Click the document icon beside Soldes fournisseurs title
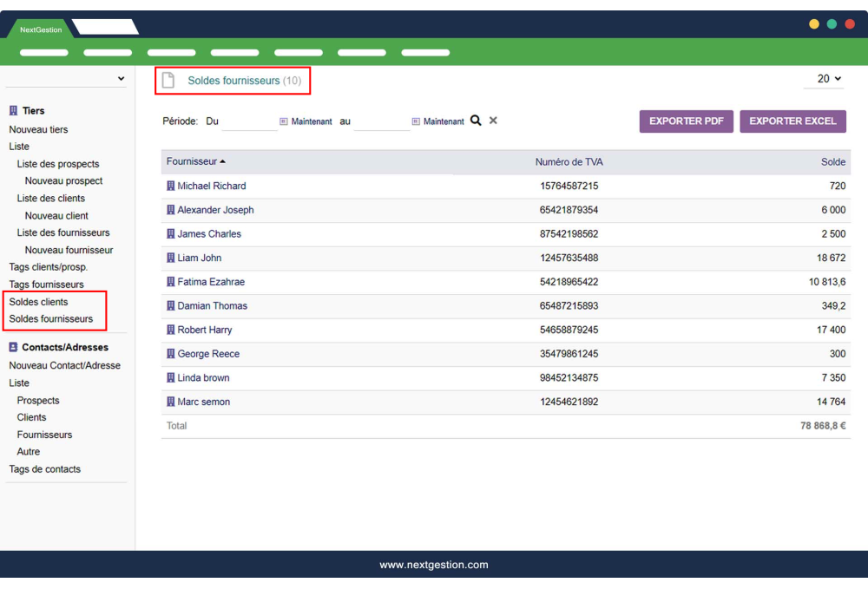Viewport: 868px width, 589px height. 168,81
